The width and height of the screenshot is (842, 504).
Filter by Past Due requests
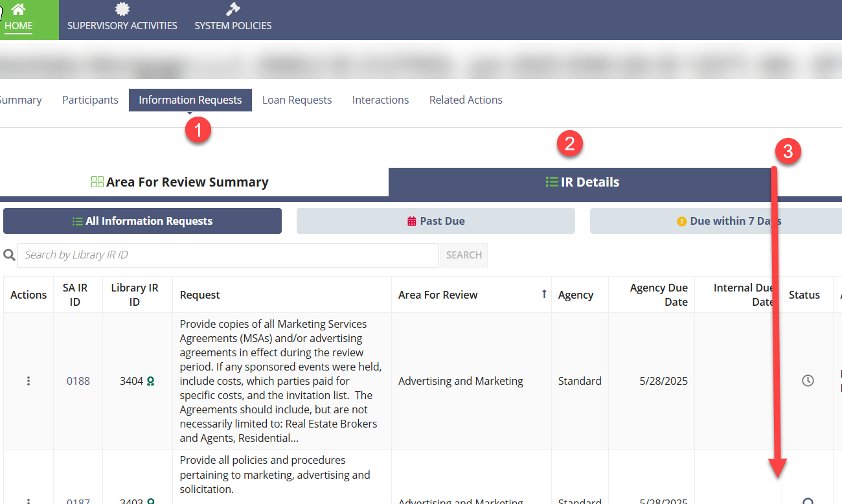pyautogui.click(x=435, y=221)
